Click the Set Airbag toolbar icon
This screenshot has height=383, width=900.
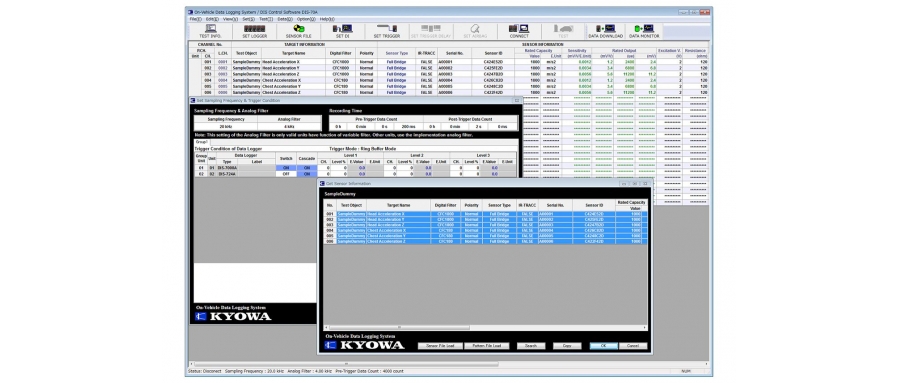point(475,31)
